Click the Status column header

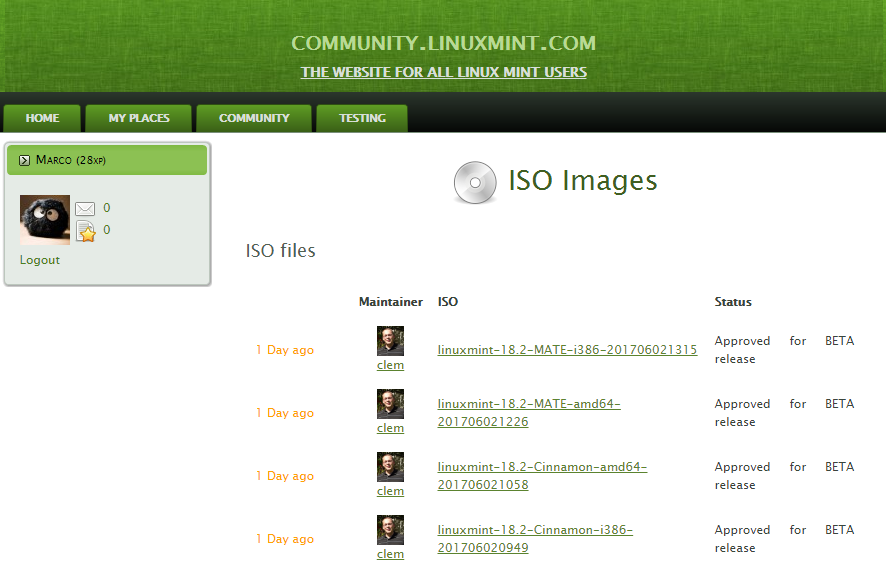click(733, 302)
